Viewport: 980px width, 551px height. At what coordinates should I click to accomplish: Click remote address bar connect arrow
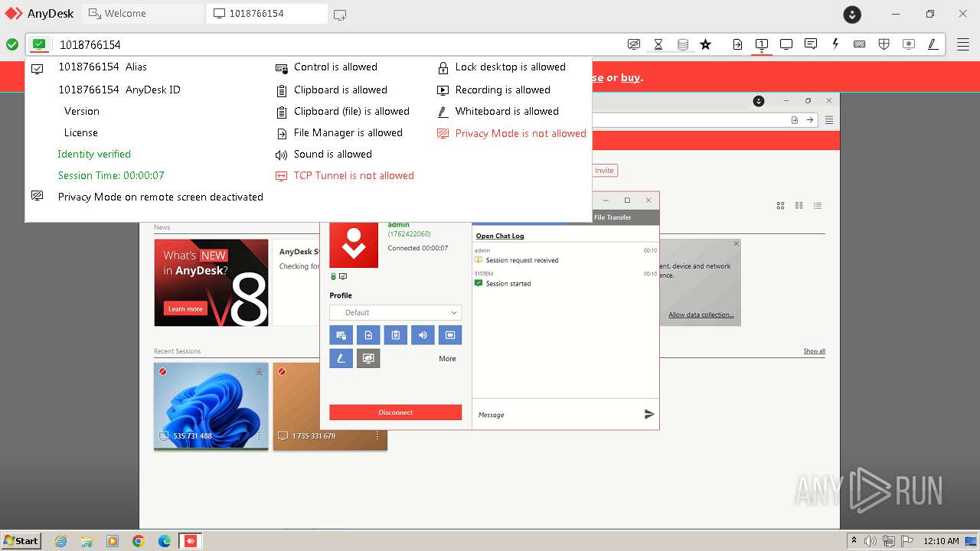pos(809,120)
